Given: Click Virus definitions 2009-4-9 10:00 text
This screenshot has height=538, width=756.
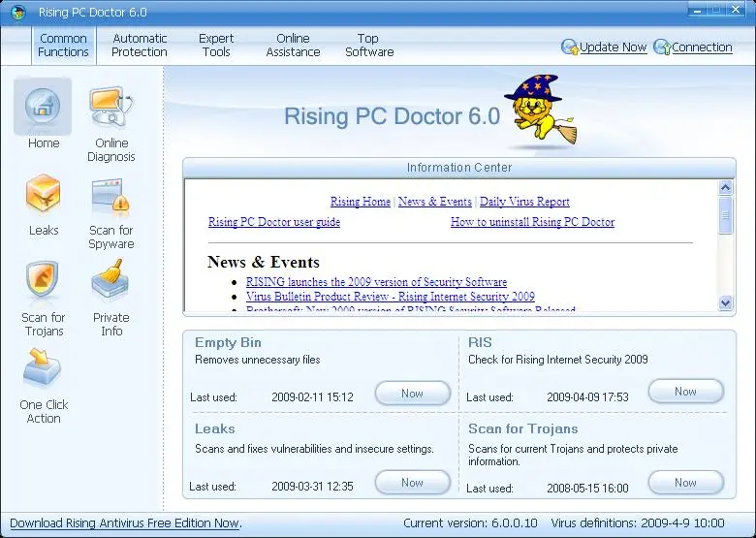Looking at the screenshot, I should (x=638, y=523).
